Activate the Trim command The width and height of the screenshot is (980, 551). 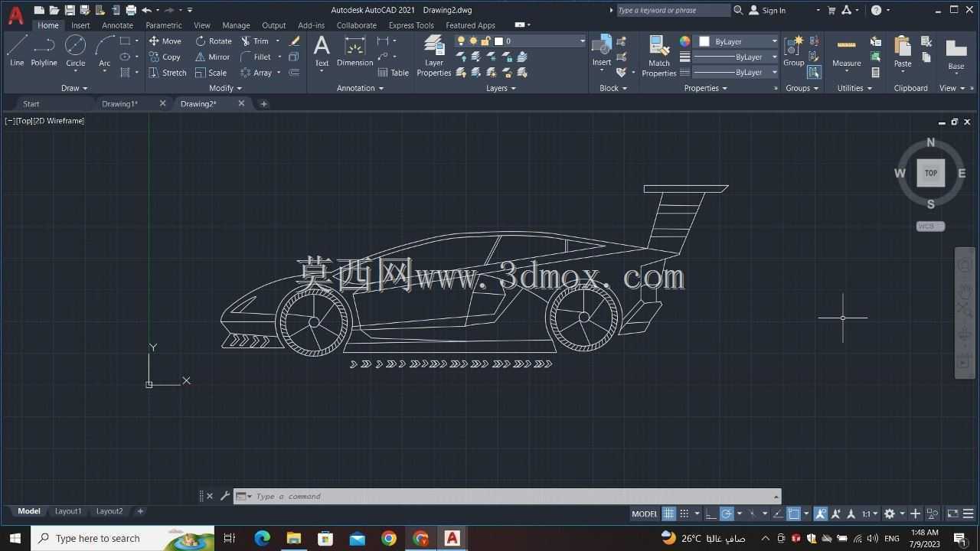255,41
